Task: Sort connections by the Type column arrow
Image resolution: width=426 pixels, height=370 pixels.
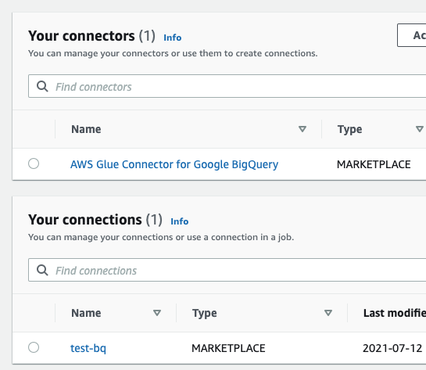Action: pos(328,313)
